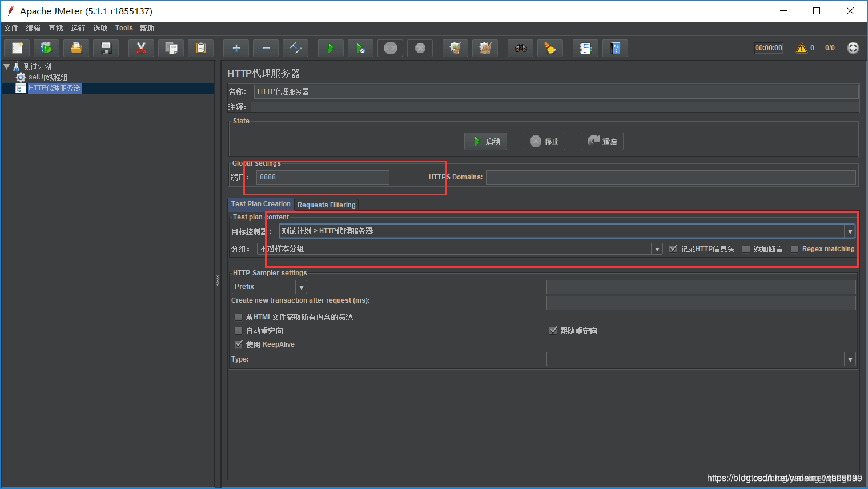Click the split-pane divider handle

pos(218,280)
